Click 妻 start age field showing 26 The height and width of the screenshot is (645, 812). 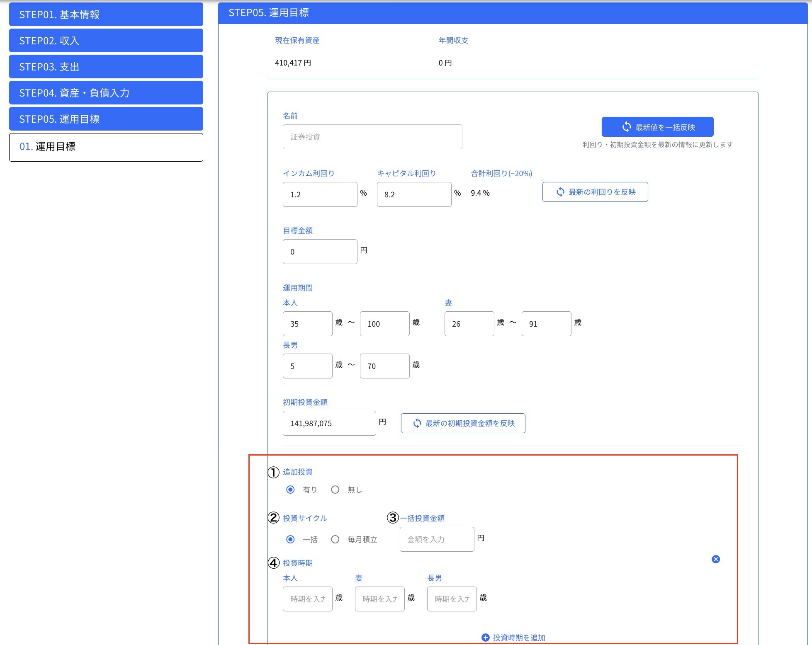(469, 324)
